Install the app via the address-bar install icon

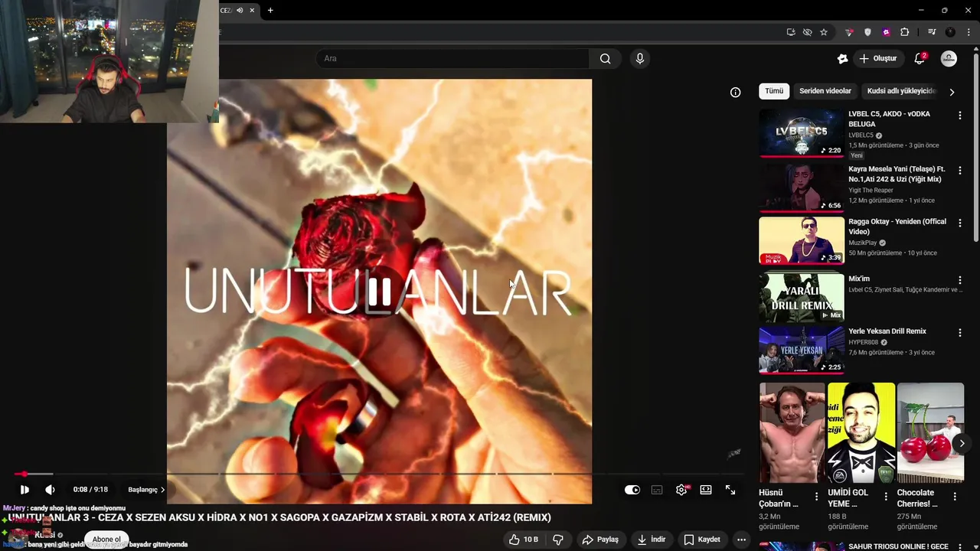click(791, 32)
